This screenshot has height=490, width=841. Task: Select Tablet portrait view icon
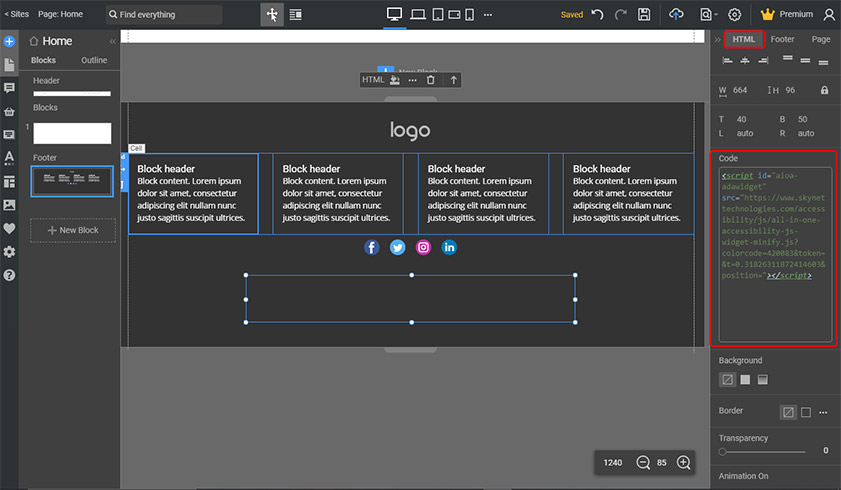click(438, 14)
